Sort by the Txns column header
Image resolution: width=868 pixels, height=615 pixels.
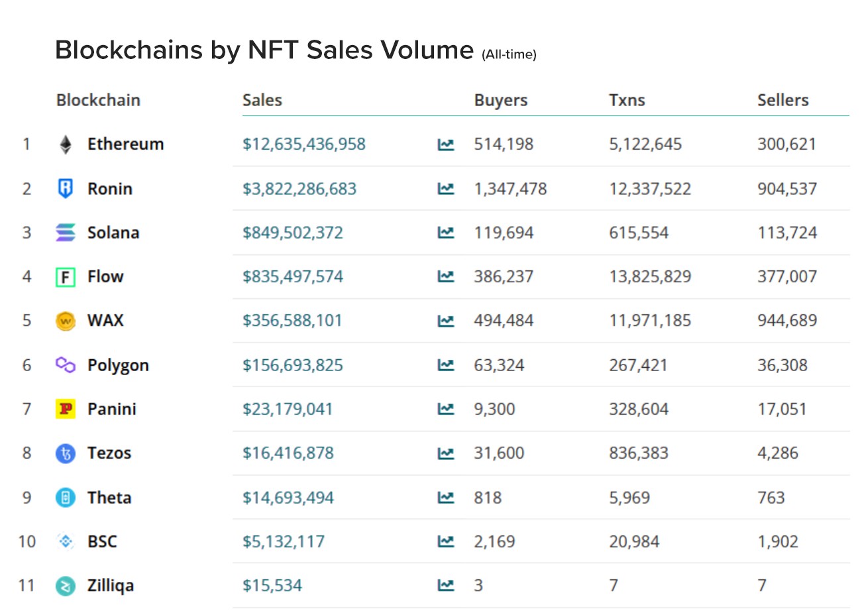click(x=626, y=100)
